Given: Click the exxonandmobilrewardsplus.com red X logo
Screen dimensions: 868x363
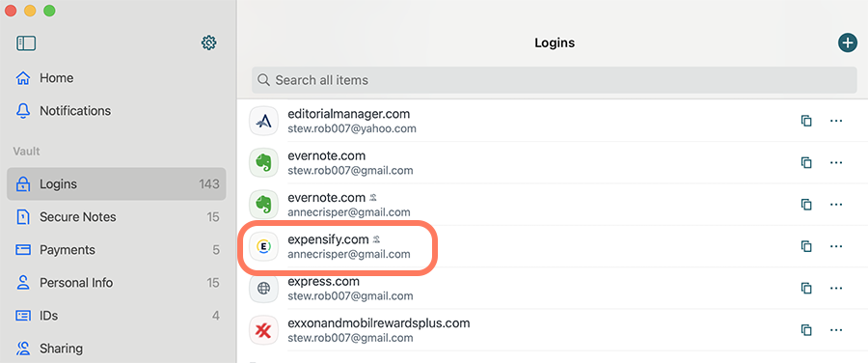Looking at the screenshot, I should click(263, 330).
